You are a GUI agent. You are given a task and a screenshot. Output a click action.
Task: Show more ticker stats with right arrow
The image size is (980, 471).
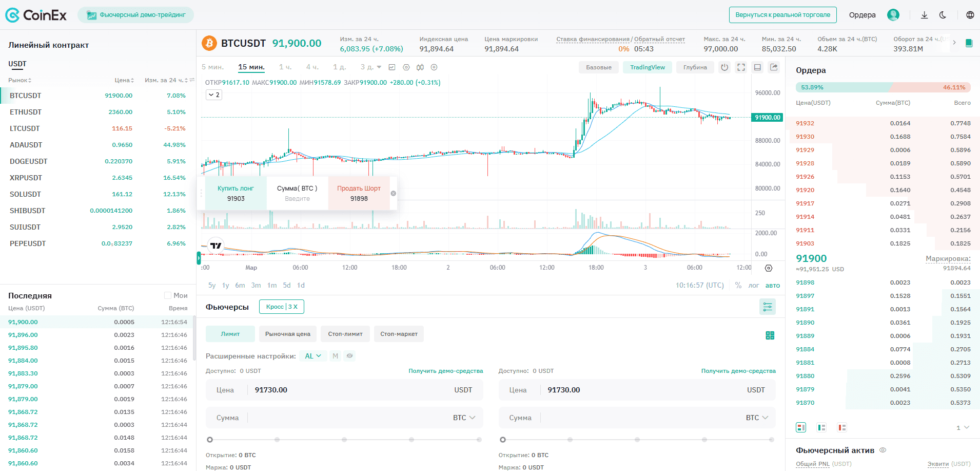[954, 43]
